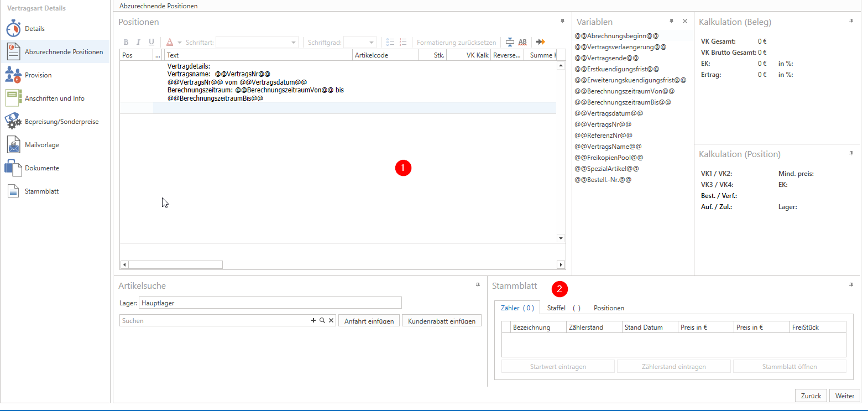
Task: Toggle underline text formatting
Action: pos(151,42)
